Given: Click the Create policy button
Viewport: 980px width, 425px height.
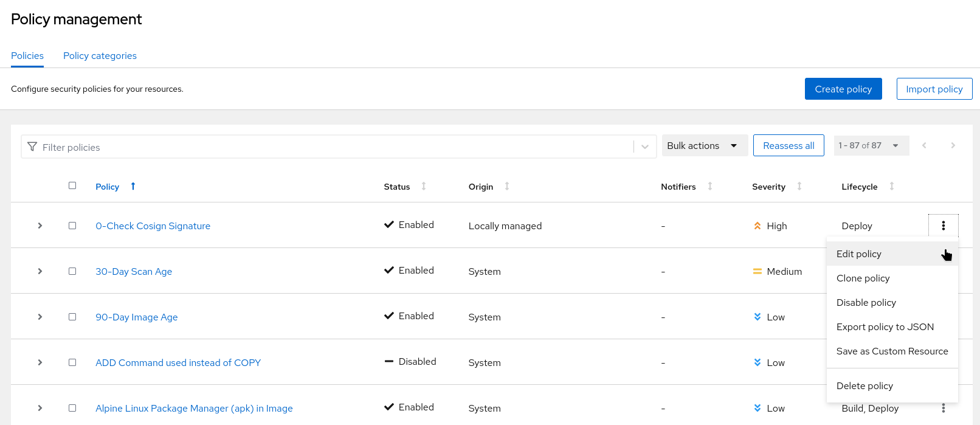Looking at the screenshot, I should pyautogui.click(x=843, y=89).
